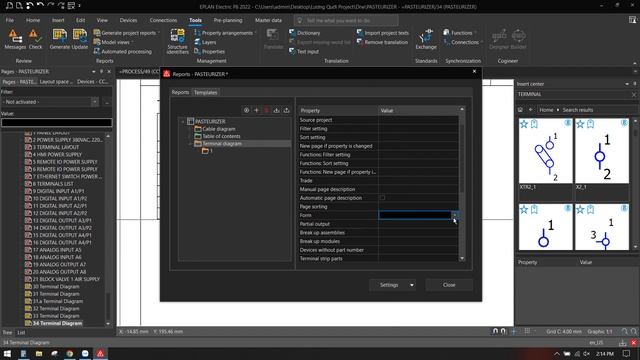Open the Properties item in the Management group
640x360 pixels.
point(209,51)
